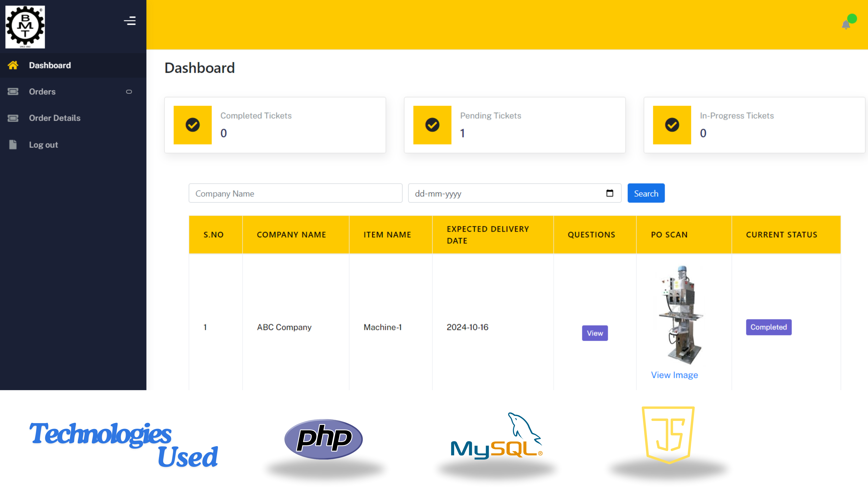Click the dd-mm-yyyy date field
The image size is (868, 488).
(x=505, y=193)
